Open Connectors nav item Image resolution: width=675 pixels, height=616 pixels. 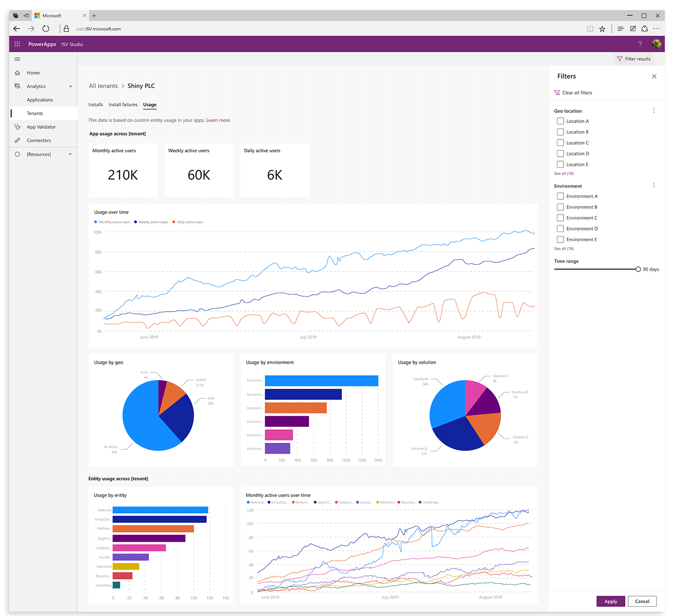39,140
